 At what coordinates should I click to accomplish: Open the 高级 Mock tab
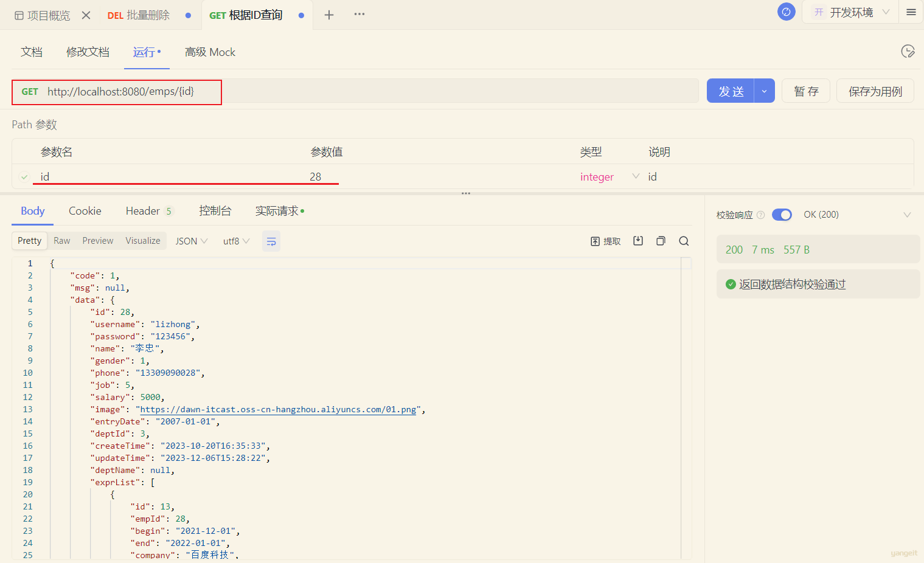click(210, 52)
